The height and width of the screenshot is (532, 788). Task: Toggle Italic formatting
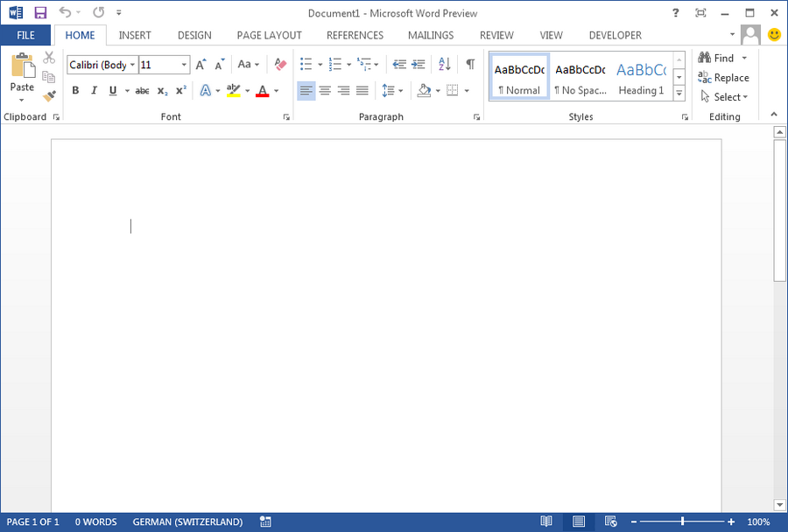tap(94, 91)
